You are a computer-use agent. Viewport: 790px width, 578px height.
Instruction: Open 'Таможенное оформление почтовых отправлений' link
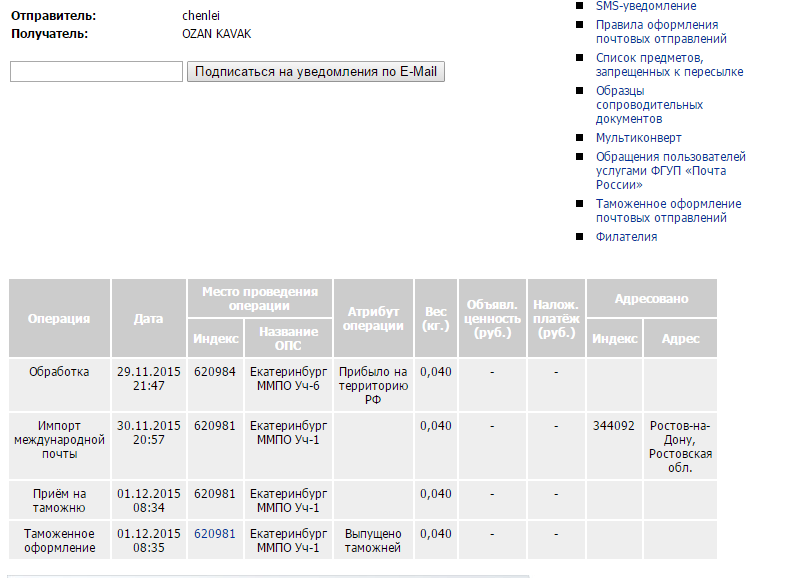coord(669,211)
